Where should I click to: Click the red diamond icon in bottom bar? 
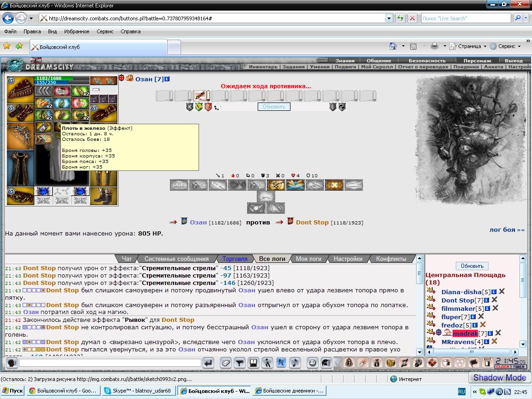click(x=432, y=363)
